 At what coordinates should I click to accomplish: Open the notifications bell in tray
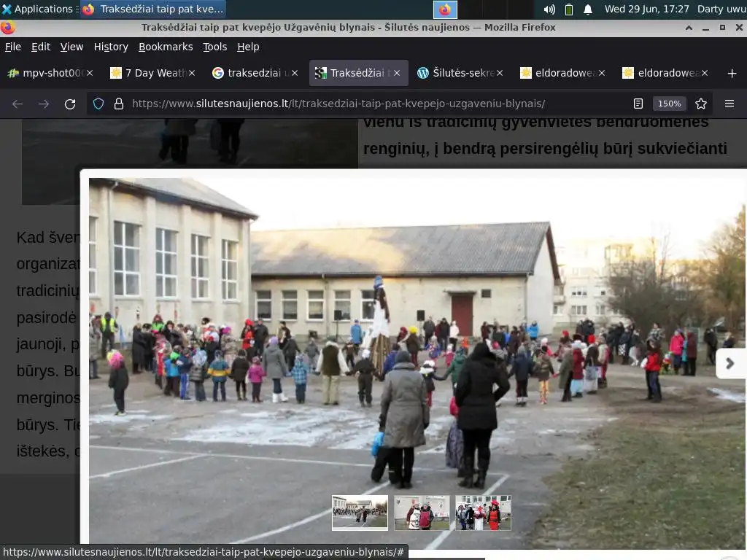click(588, 9)
